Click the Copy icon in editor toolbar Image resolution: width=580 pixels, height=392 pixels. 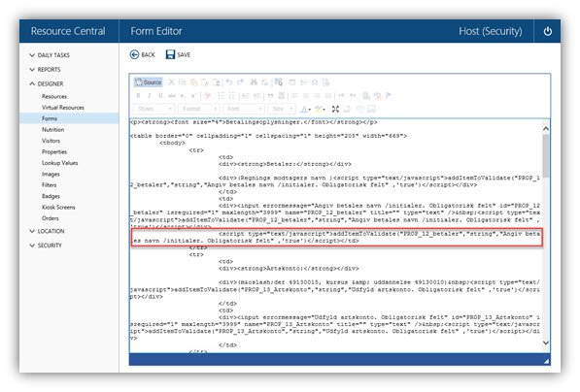183,82
